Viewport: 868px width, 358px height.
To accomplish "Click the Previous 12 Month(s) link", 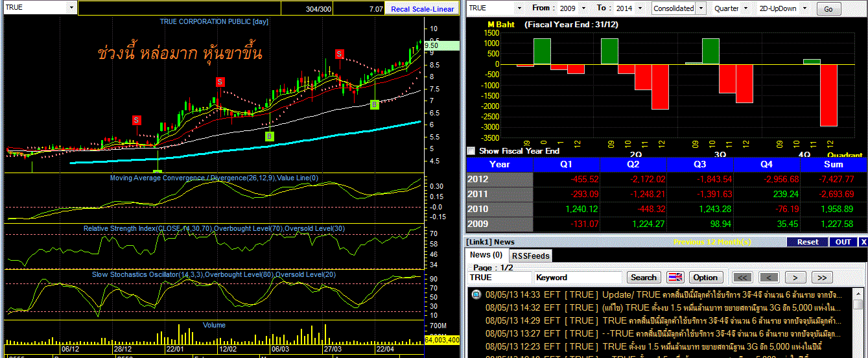I will pyautogui.click(x=712, y=242).
